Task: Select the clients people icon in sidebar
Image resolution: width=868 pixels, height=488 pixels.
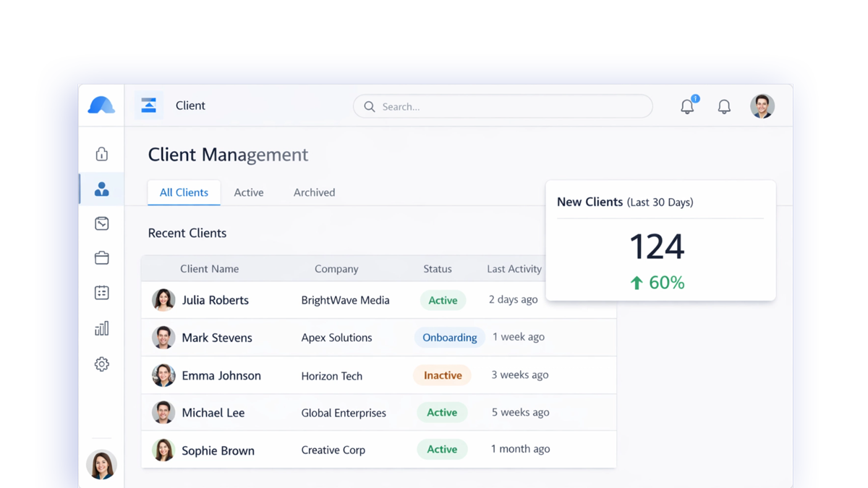Action: tap(101, 189)
